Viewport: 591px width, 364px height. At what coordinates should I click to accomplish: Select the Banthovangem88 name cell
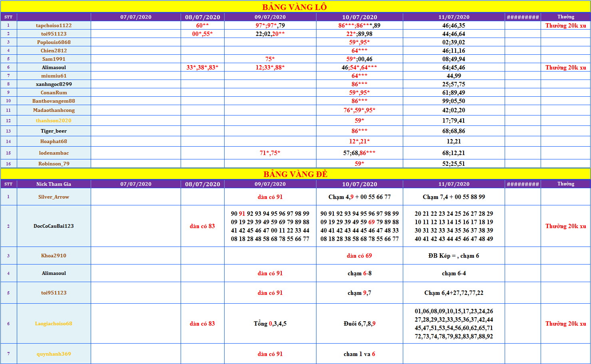[x=54, y=101]
